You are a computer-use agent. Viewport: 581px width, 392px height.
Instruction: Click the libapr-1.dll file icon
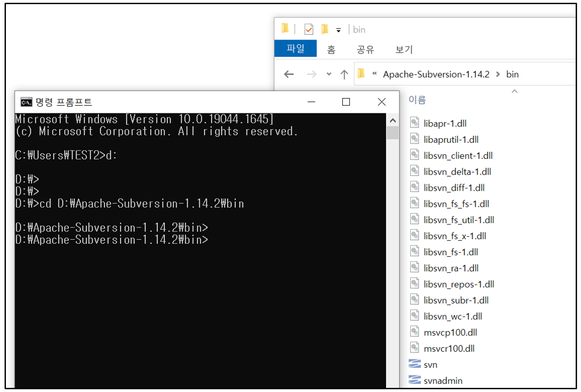coord(415,123)
